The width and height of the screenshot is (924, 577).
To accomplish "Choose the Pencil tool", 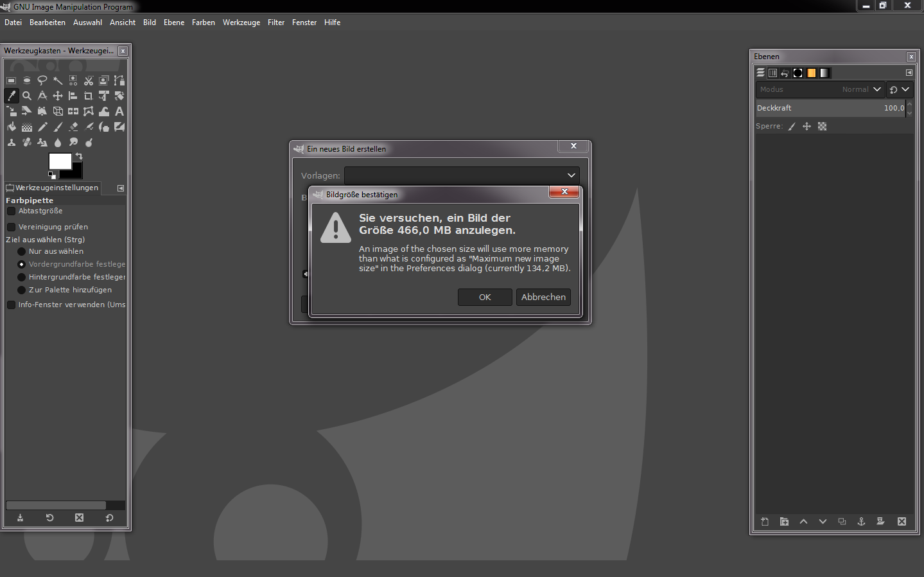I will pyautogui.click(x=42, y=127).
